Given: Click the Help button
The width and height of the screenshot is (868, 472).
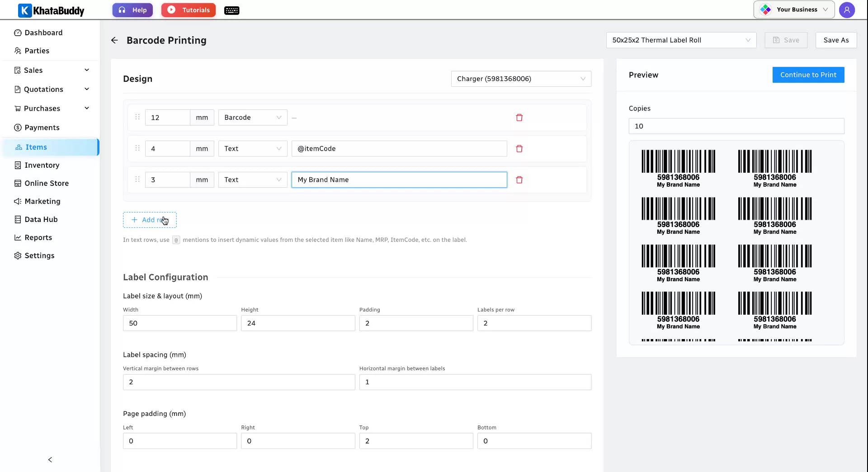Looking at the screenshot, I should click(x=132, y=10).
